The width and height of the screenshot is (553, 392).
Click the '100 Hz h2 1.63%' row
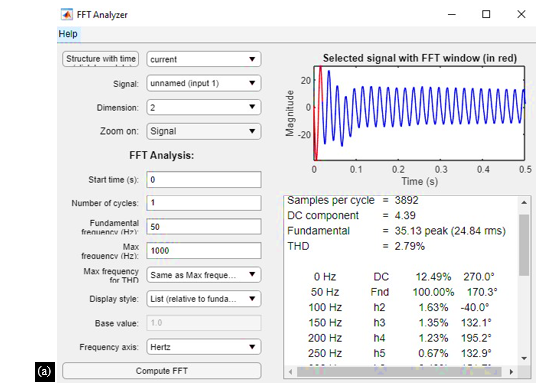coord(399,307)
